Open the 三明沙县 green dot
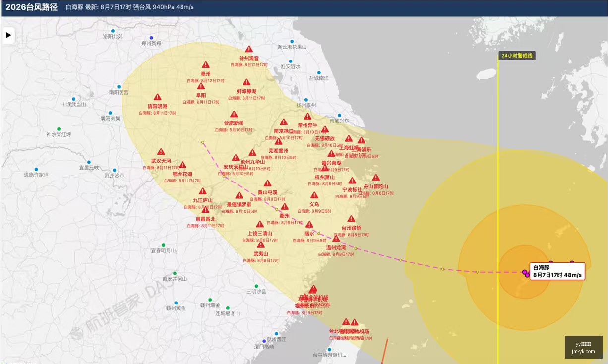This screenshot has height=364, width=608. pyautogui.click(x=256, y=286)
